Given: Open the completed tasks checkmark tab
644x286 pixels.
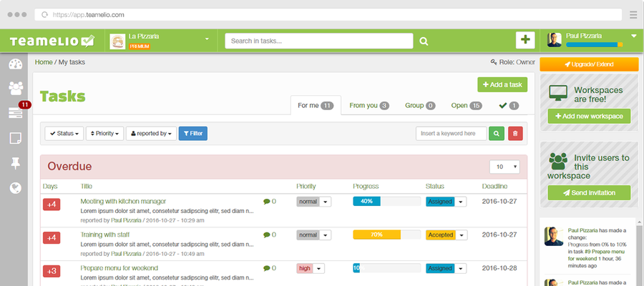Looking at the screenshot, I should [509, 105].
